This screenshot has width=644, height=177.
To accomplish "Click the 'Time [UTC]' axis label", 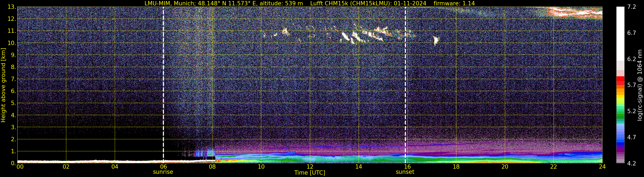I will 310,173.
